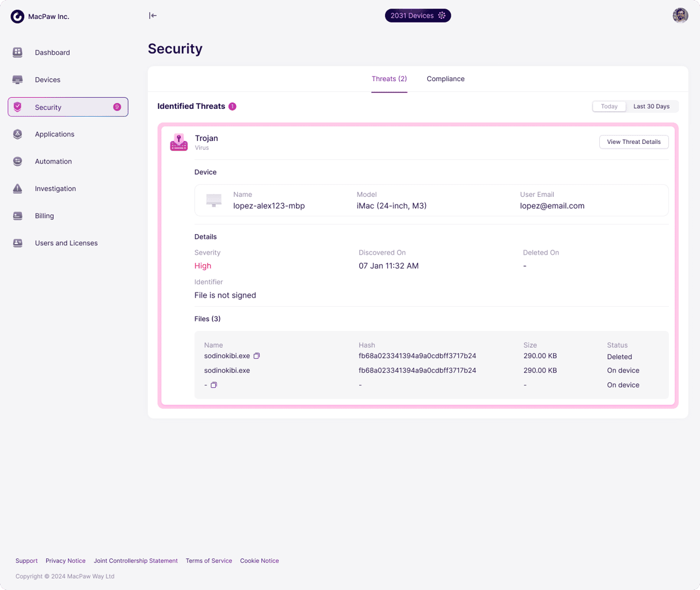Click the Identified Threats count badge
The height and width of the screenshot is (590, 700).
[x=233, y=106]
